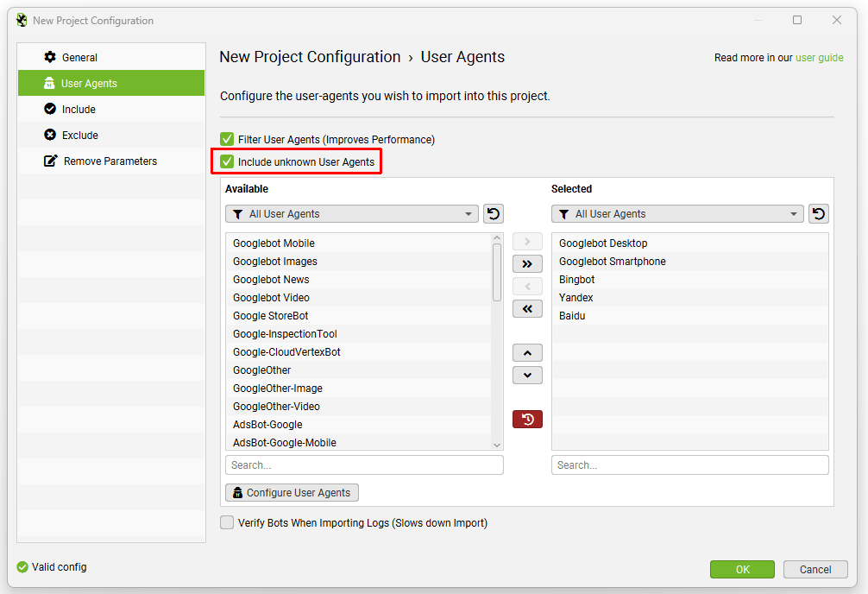Click the red reset to defaults icon
Viewport: 868px width, 594px height.
pyautogui.click(x=527, y=420)
